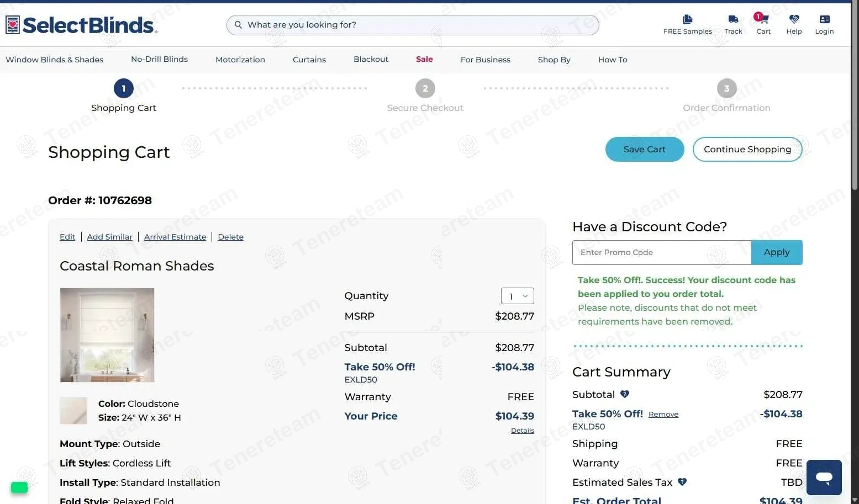Click the Estimated Sales Tax info icon

682,482
